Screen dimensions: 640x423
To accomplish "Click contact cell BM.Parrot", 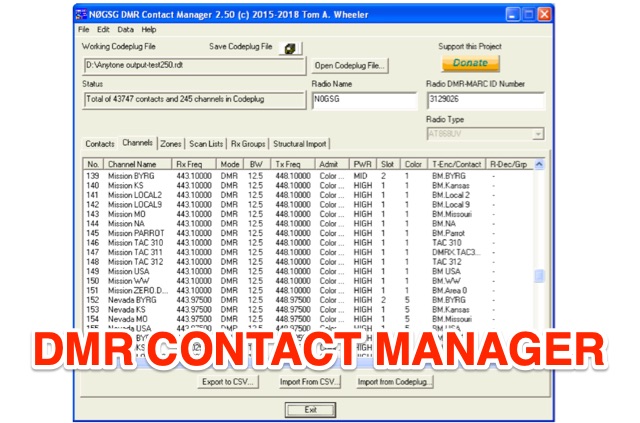I will point(448,233).
